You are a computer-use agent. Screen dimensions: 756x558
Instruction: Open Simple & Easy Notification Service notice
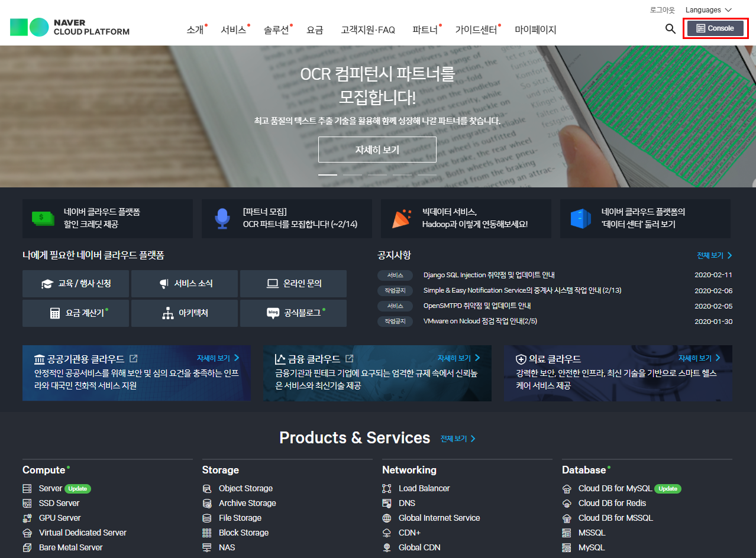pyautogui.click(x=522, y=291)
